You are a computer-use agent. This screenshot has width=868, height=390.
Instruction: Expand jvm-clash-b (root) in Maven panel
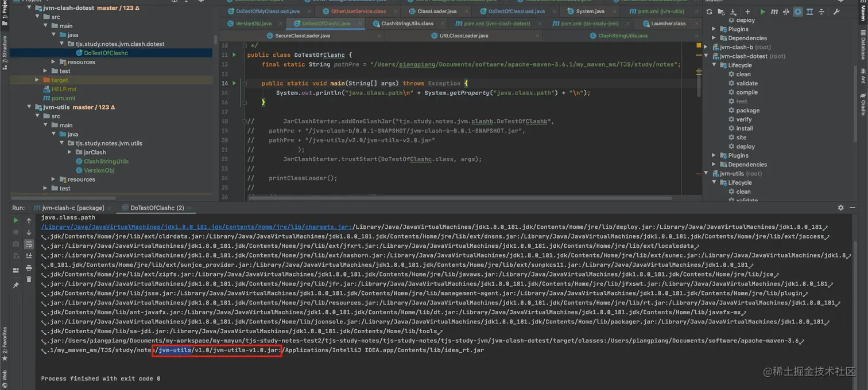click(707, 47)
